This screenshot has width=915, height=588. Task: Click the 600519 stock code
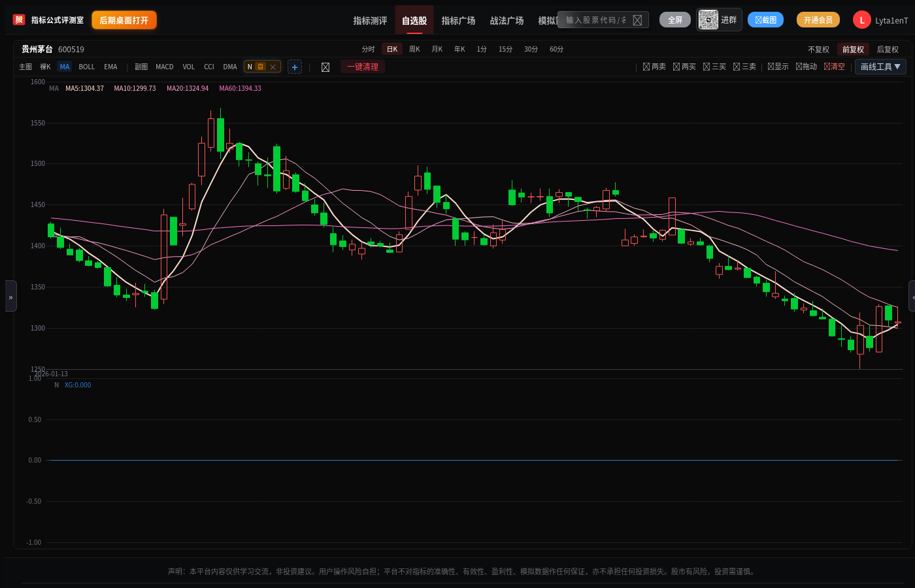point(71,50)
